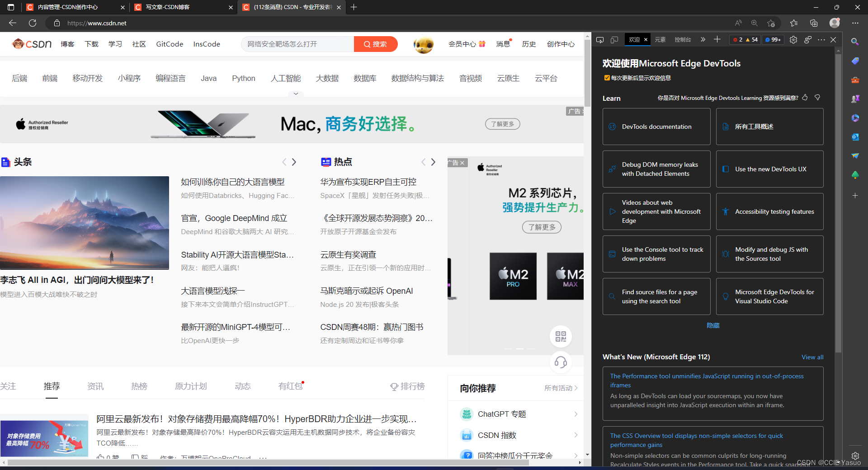Open 排行榜 ranking link
868x470 pixels.
[x=407, y=386]
